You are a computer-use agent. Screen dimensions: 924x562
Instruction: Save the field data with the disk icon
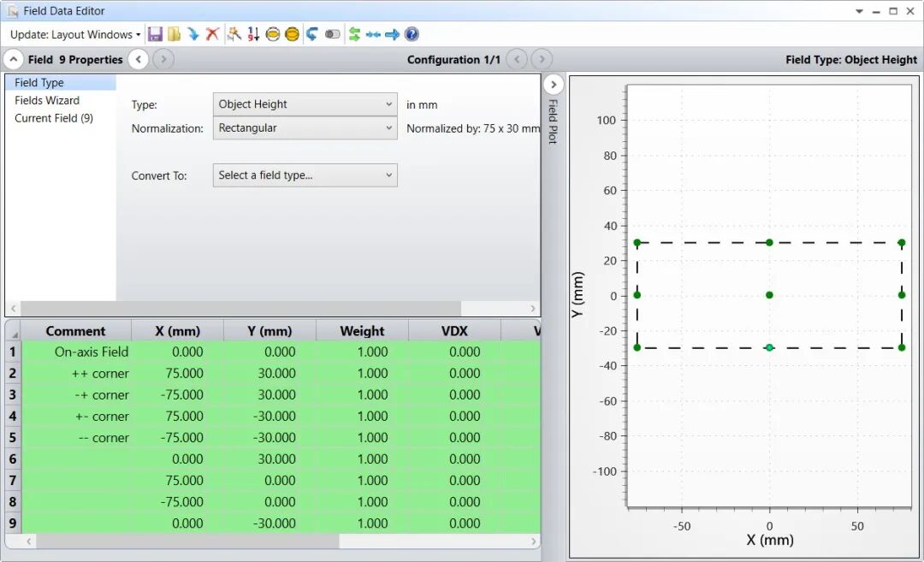tap(156, 34)
